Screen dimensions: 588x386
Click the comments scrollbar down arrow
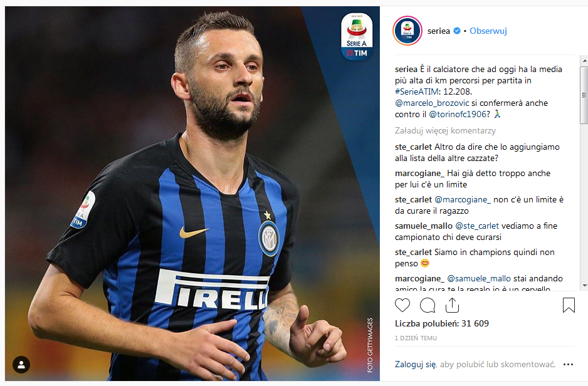tap(584, 286)
